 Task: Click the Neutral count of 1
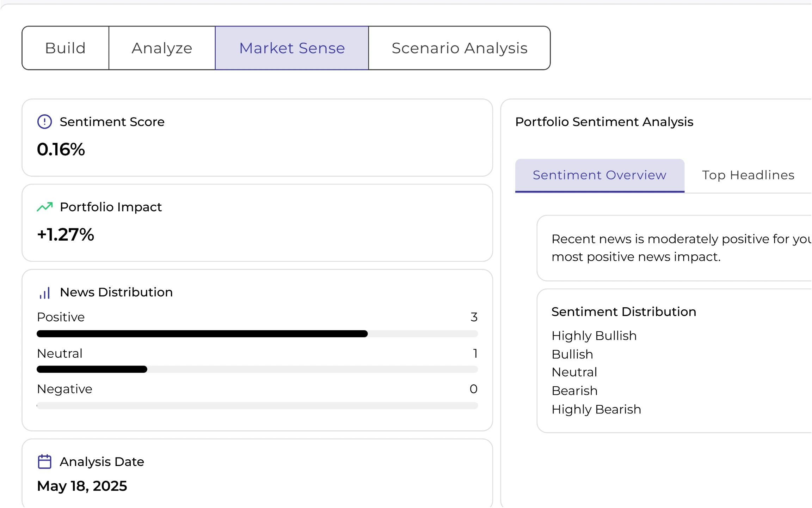(x=475, y=353)
